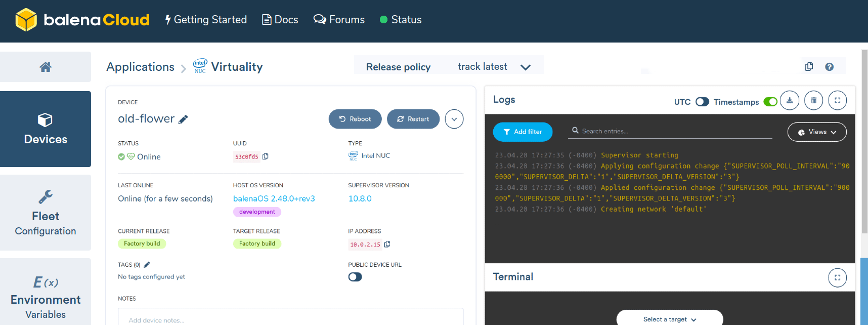This screenshot has width=868, height=325.
Task: Open the balenaOS 2.48.0+rev3 link
Action: tap(274, 198)
